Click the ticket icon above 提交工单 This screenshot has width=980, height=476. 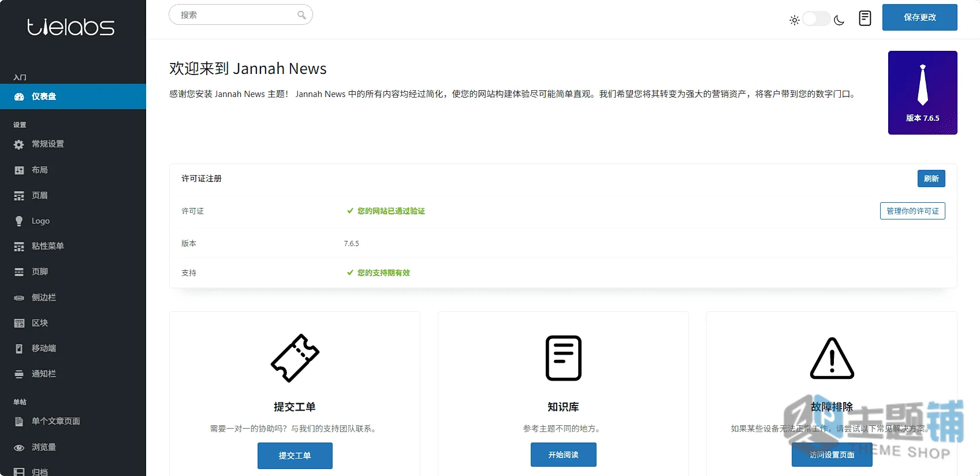click(x=295, y=358)
